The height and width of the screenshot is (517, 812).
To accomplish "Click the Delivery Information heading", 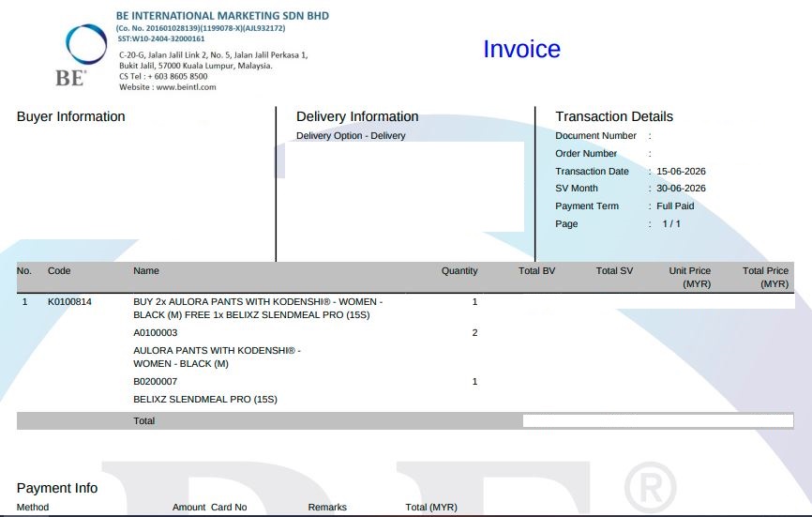I will pyautogui.click(x=357, y=116).
